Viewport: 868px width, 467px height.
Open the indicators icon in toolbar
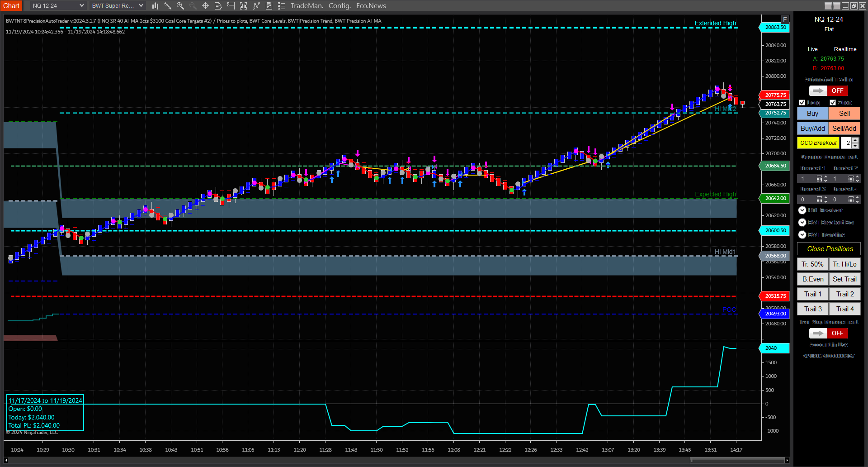256,6
